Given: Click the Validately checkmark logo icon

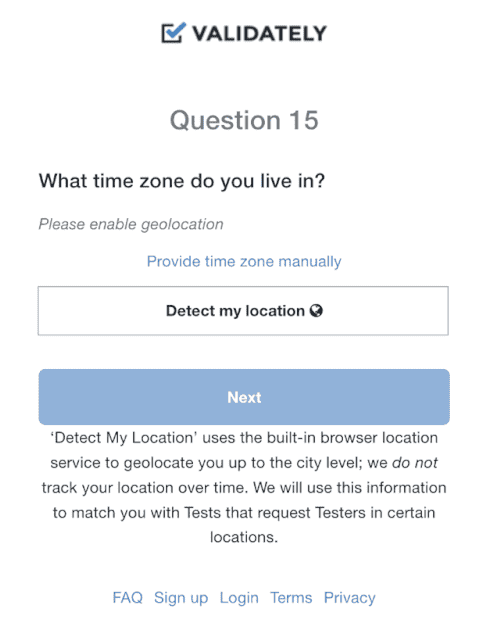Looking at the screenshot, I should (173, 33).
